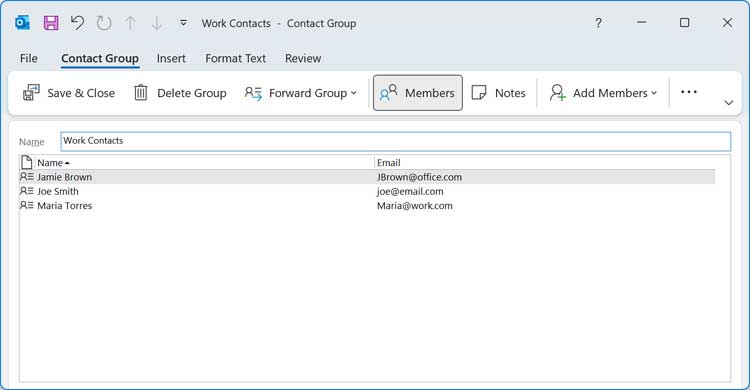The image size is (750, 390).
Task: Switch to the Notes view
Action: [498, 93]
